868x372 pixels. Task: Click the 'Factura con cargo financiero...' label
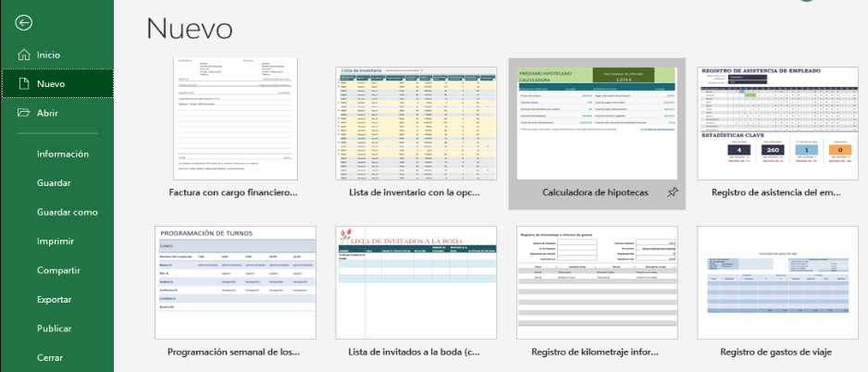(x=235, y=193)
